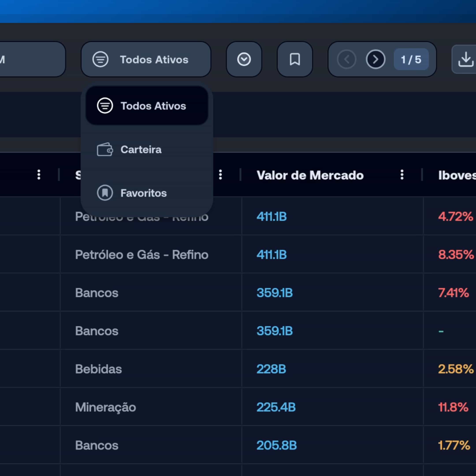Go to next page with right arrow
Viewport: 476px width, 476px height.
[x=375, y=59]
